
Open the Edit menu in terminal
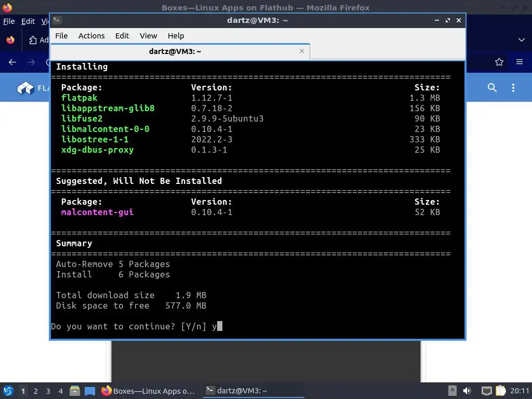pos(122,36)
